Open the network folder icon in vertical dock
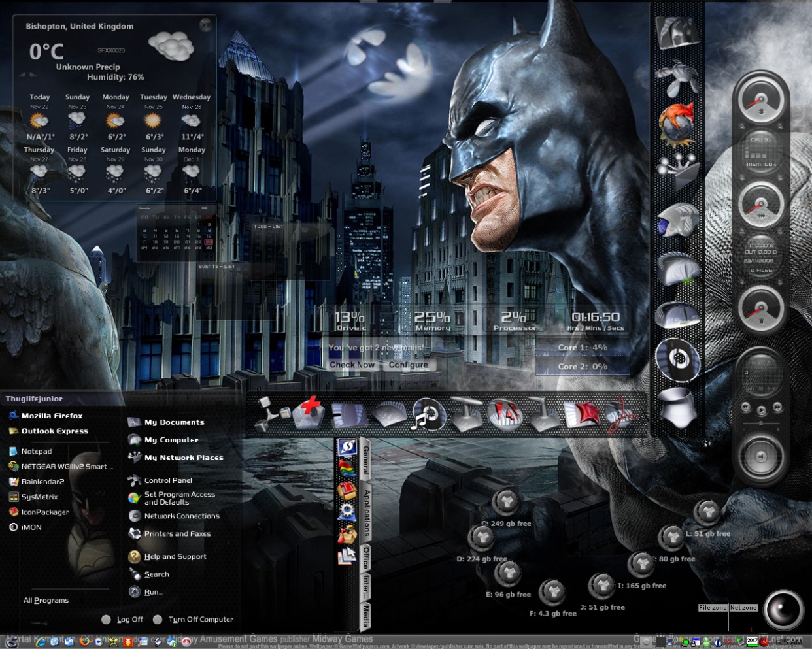The width and height of the screenshot is (812, 649). pyautogui.click(x=677, y=171)
